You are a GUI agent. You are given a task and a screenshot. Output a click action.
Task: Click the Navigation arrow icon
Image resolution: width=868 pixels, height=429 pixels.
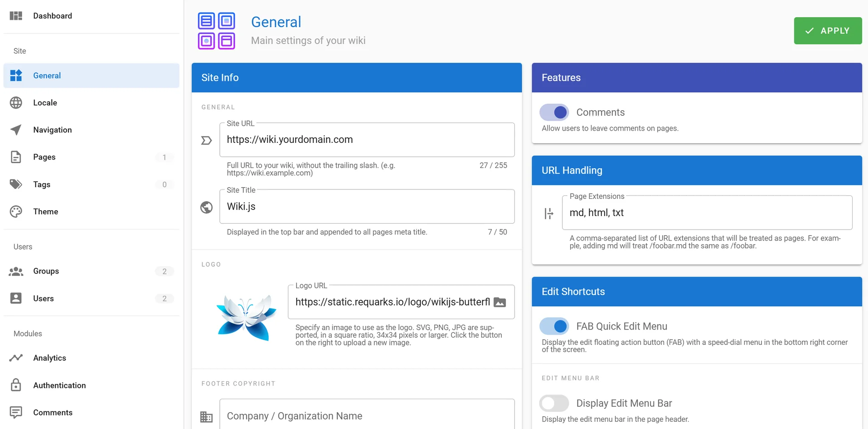click(16, 130)
